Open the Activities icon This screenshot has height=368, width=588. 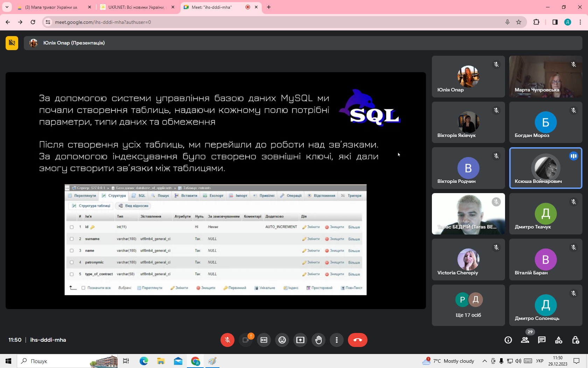click(x=559, y=340)
